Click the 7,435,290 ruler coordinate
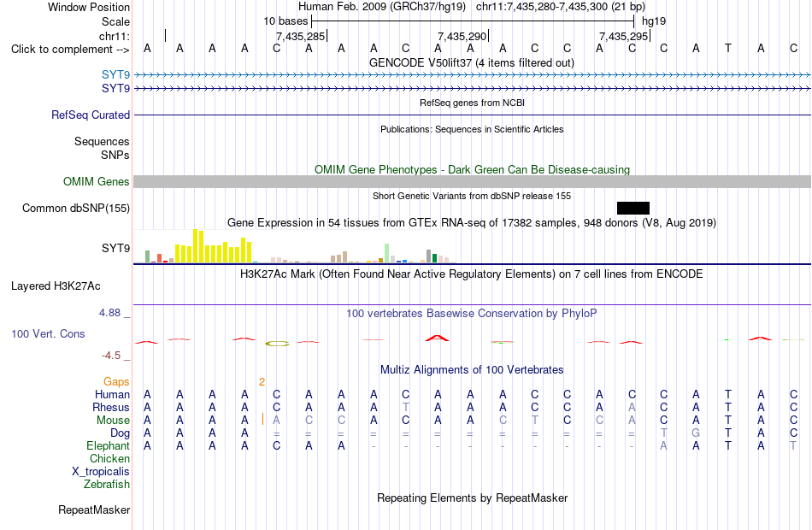812x530 pixels. [x=462, y=36]
